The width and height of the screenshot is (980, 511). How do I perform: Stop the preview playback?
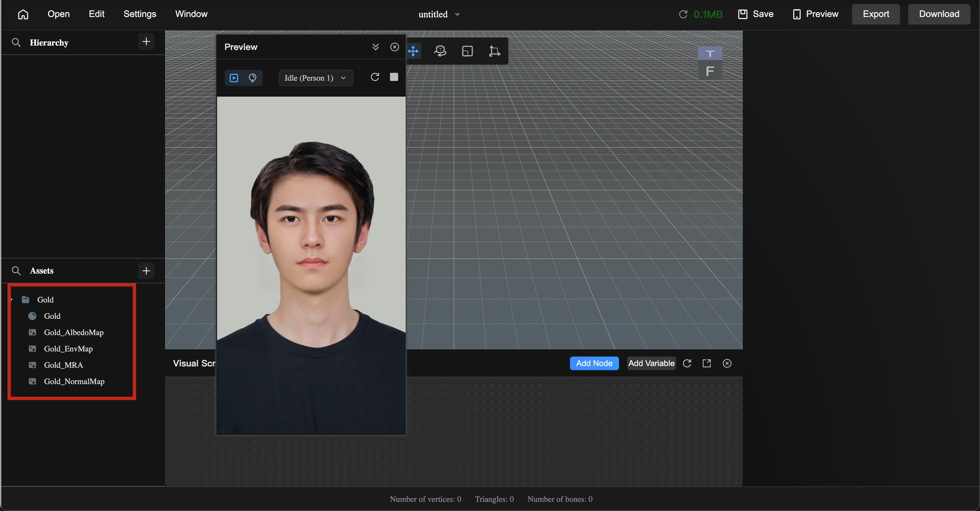pos(394,77)
